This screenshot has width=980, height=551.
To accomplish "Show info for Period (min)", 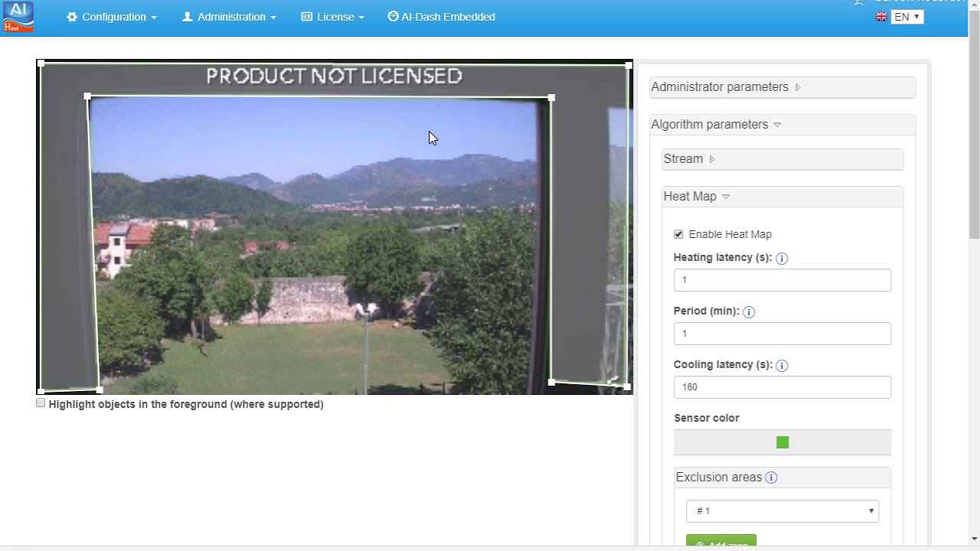I will pos(749,312).
